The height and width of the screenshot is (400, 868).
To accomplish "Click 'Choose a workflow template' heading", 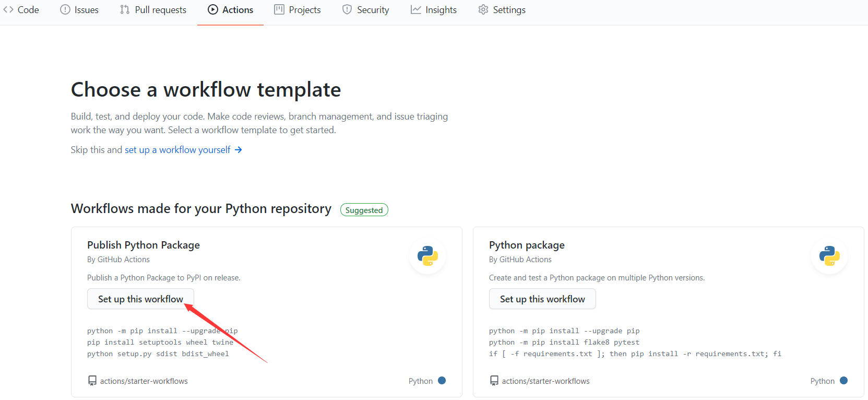I will (x=206, y=90).
